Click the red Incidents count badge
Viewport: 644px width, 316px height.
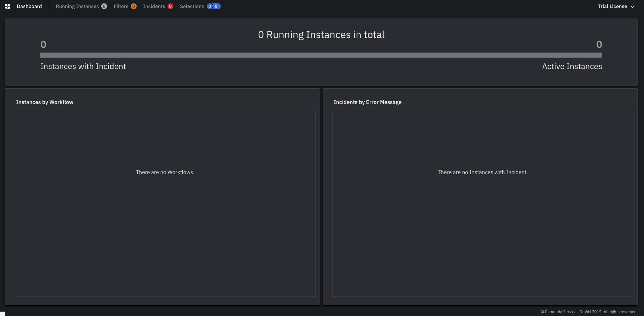[170, 6]
